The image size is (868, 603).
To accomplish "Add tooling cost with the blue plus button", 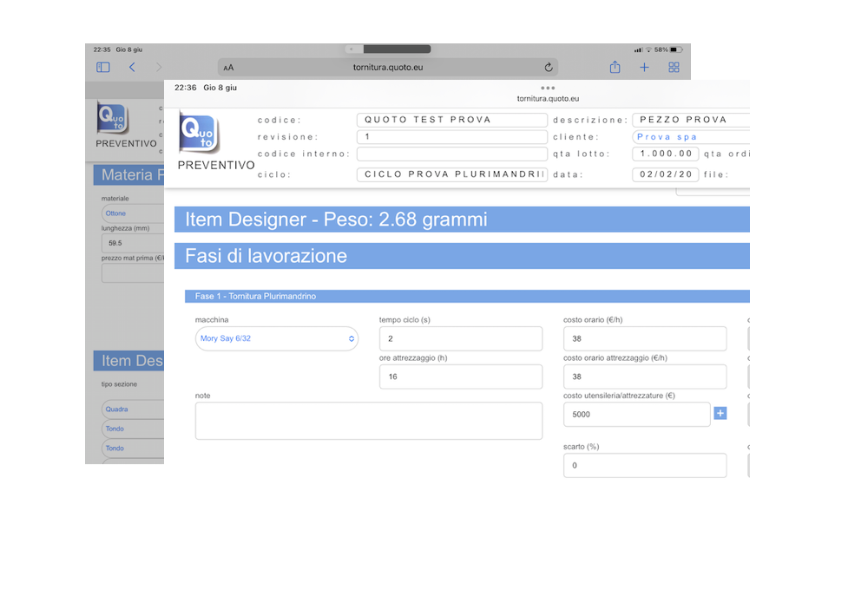I will 720,413.
